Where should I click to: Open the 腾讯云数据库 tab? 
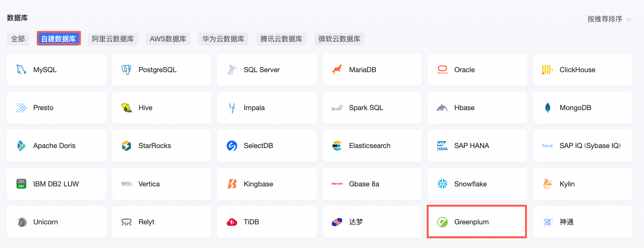tap(281, 39)
